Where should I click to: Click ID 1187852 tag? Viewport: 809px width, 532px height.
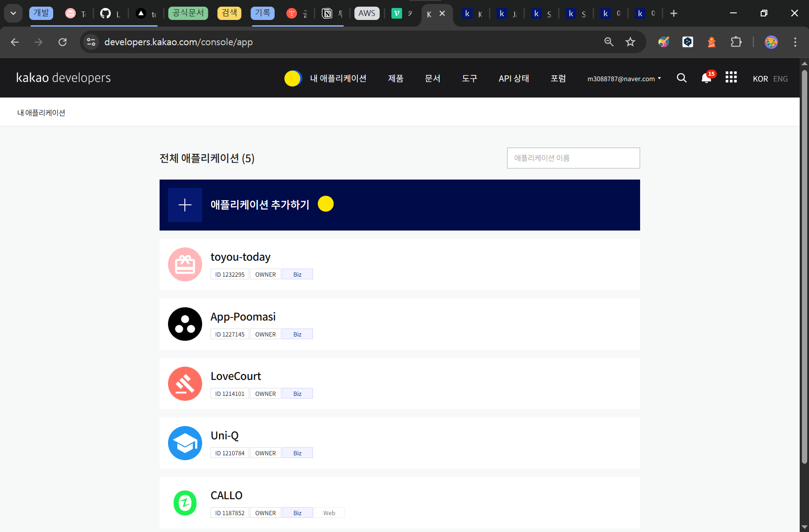coord(230,513)
